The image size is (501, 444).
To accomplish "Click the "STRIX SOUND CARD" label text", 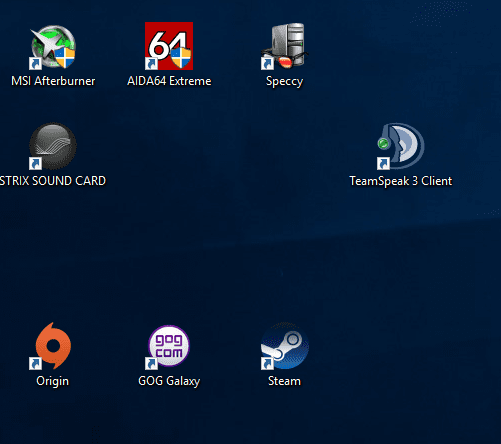I will 53,181.
